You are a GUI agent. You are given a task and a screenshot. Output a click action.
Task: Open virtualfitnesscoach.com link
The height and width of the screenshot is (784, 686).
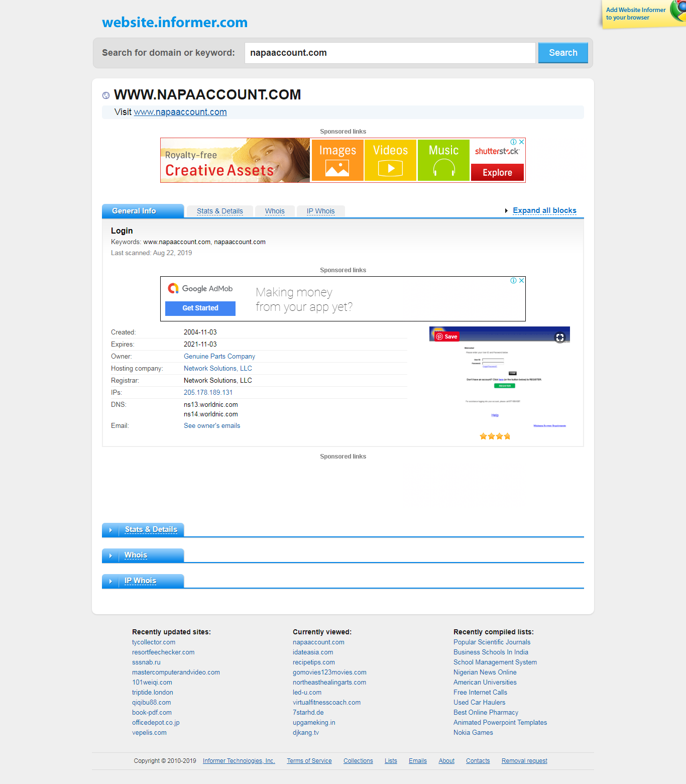[326, 703]
